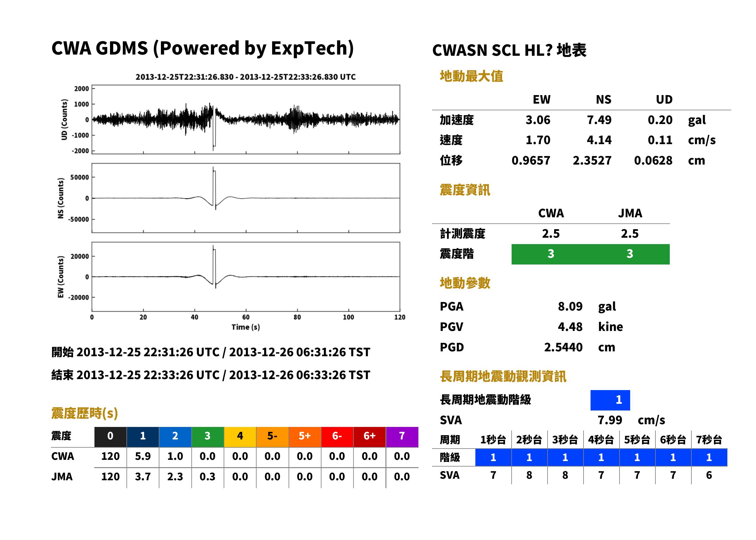Click the SVA value 7.99
This screenshot has height=540, width=756.
tap(610, 420)
